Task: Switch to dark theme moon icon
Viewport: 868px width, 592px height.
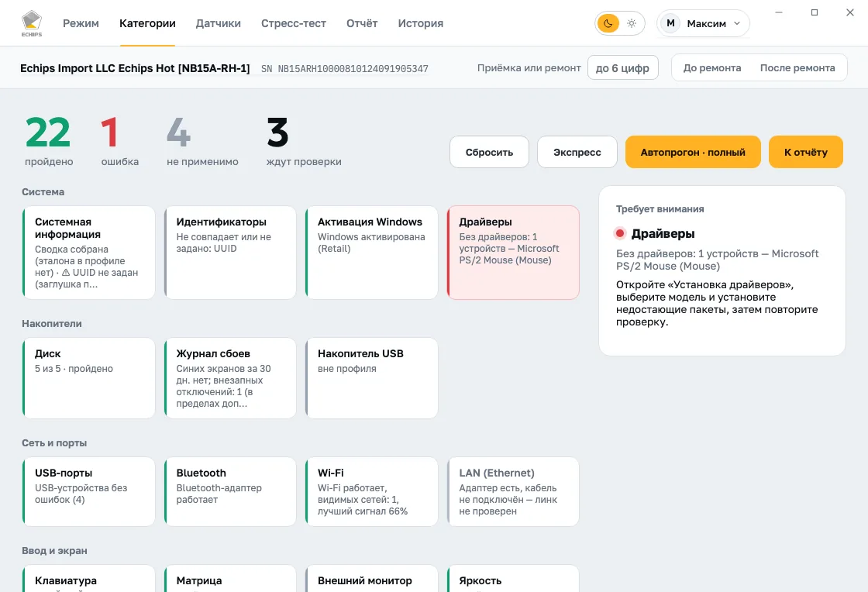Action: (608, 23)
